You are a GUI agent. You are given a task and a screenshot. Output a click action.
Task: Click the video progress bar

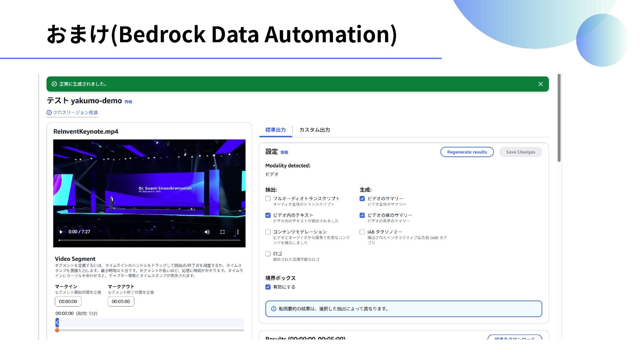coord(149,240)
